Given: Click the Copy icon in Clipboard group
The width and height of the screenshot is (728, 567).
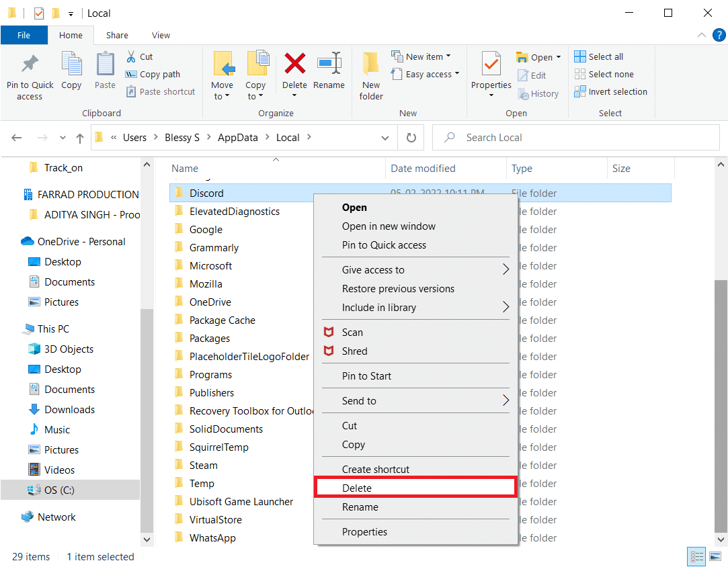Looking at the screenshot, I should click(71, 64).
